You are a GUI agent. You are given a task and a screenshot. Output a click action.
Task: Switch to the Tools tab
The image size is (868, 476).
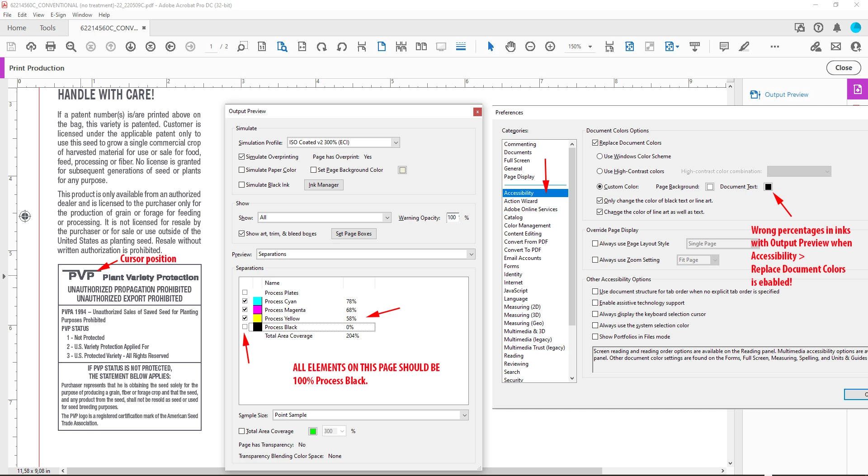pos(47,28)
